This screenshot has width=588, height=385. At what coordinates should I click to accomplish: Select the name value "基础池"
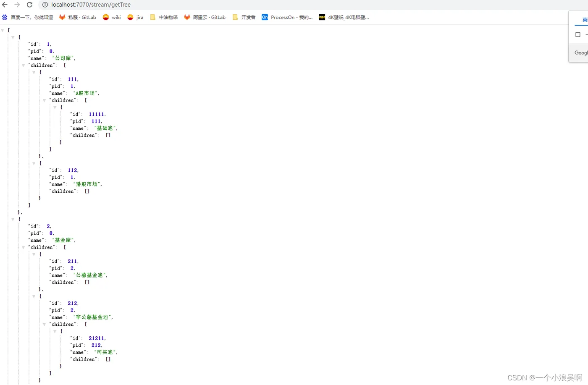coord(105,128)
